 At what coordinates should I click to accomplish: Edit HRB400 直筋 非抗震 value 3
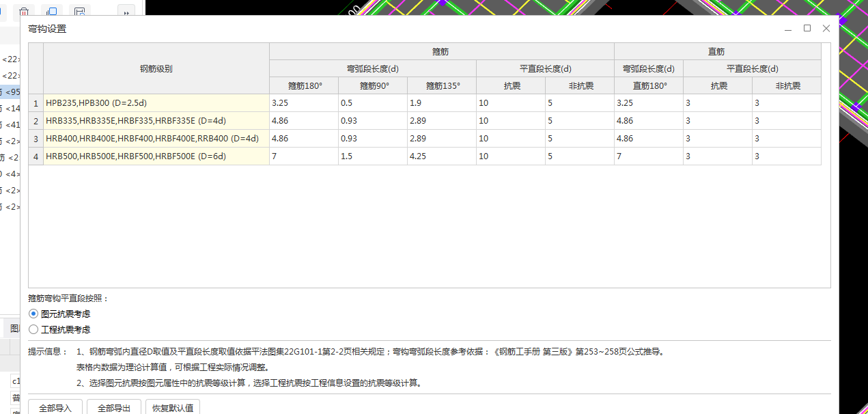pyautogui.click(x=787, y=139)
